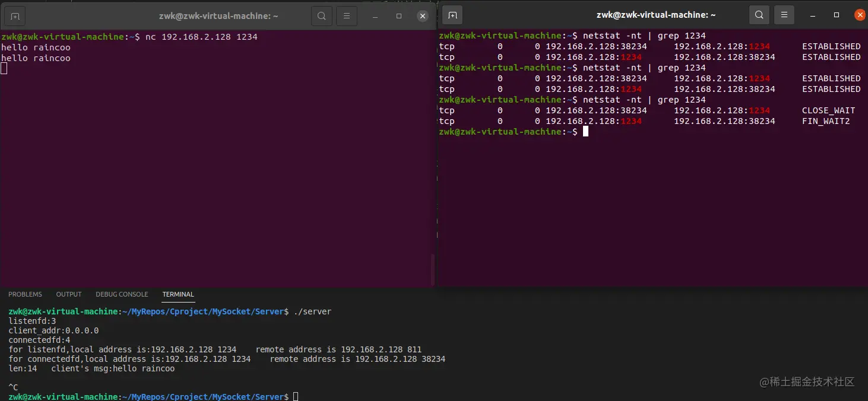Image resolution: width=868 pixels, height=401 pixels.
Task: Click the first 'netstat -nt | grep 1234' command
Action: (x=644, y=36)
